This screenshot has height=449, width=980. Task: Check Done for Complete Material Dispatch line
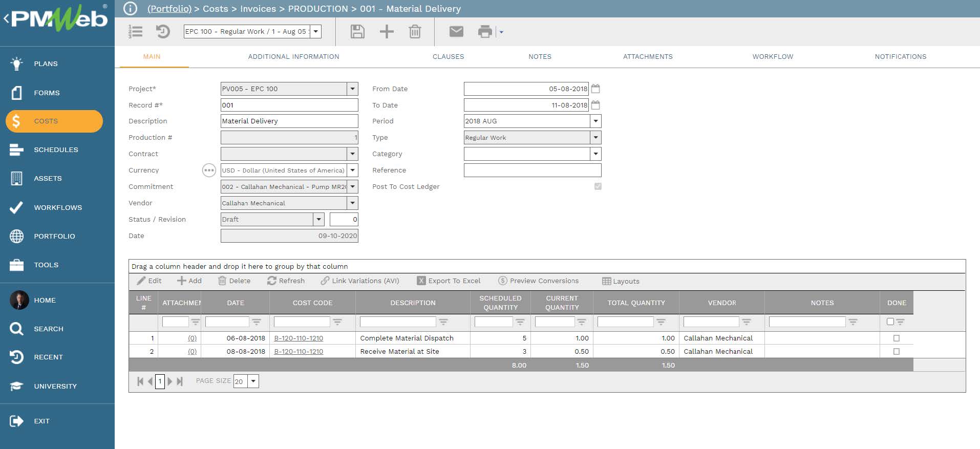coord(896,338)
